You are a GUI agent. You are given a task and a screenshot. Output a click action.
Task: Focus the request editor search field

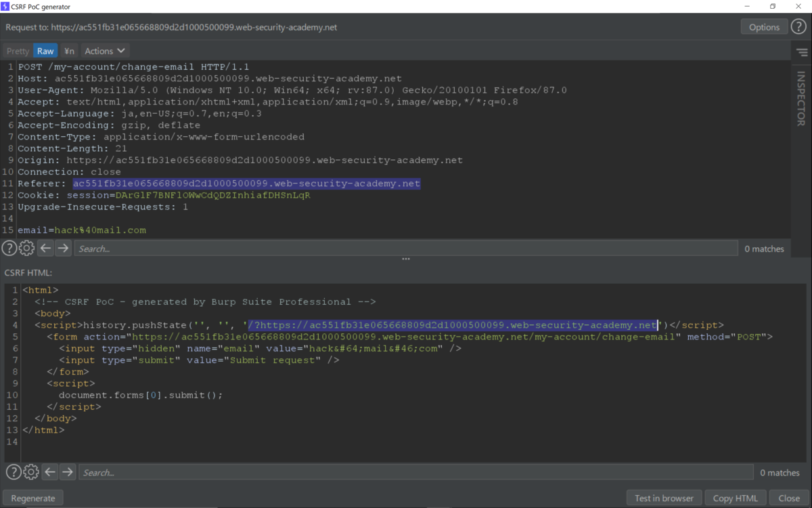tap(406, 249)
